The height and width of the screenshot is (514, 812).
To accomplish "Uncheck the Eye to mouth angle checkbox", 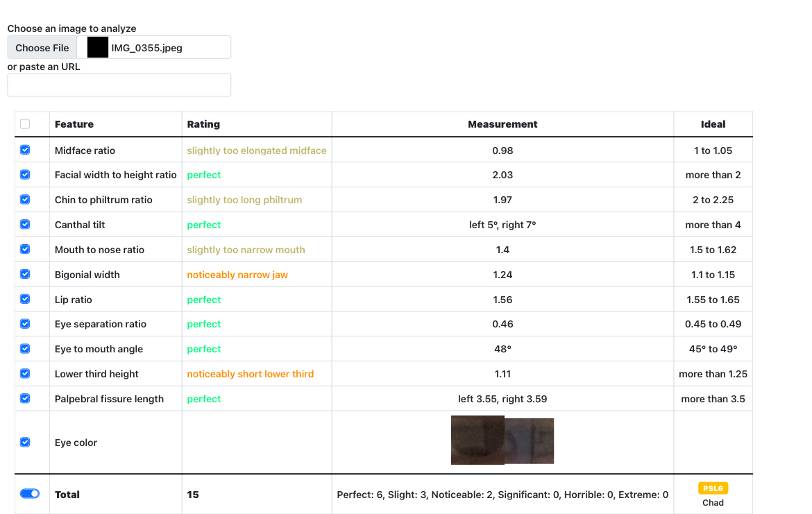I will click(x=25, y=349).
